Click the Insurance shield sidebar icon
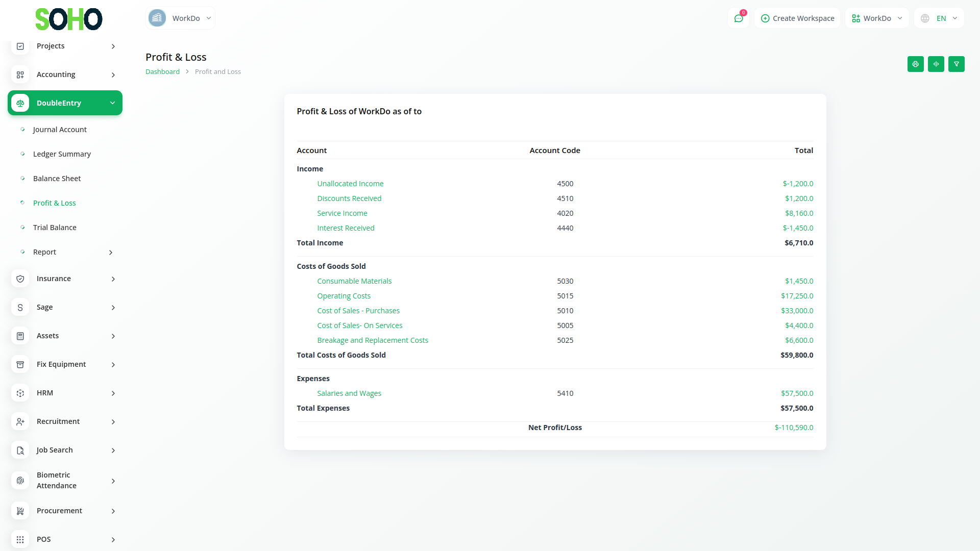This screenshot has width=980, height=551. tap(20, 279)
